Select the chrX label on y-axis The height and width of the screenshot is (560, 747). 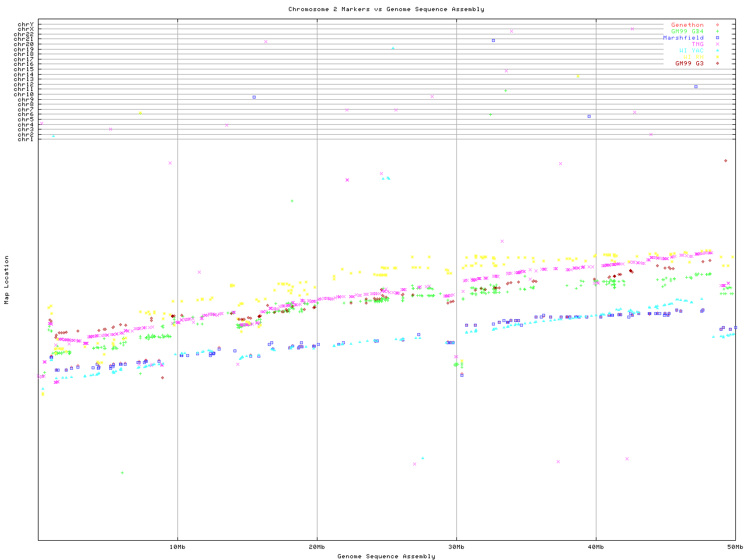pyautogui.click(x=26, y=29)
